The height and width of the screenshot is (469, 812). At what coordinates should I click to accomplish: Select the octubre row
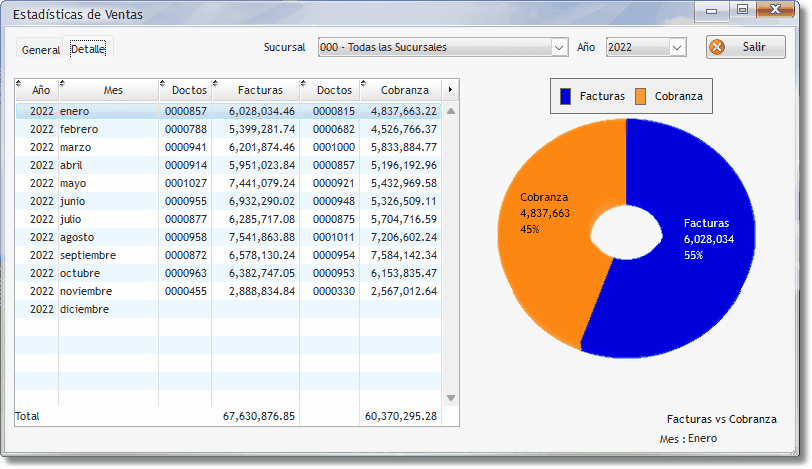coord(228,273)
